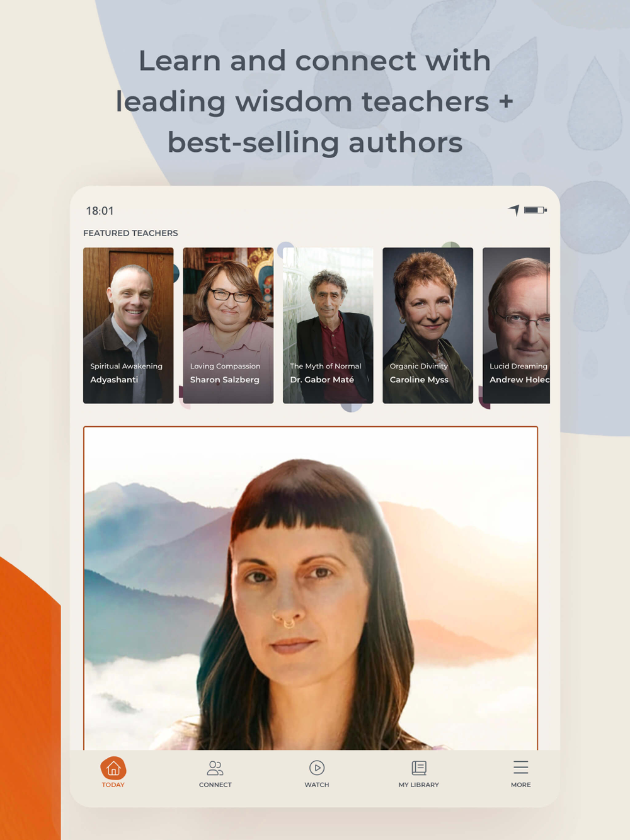
Task: Open the More hamburger menu icon
Action: pos(520,767)
